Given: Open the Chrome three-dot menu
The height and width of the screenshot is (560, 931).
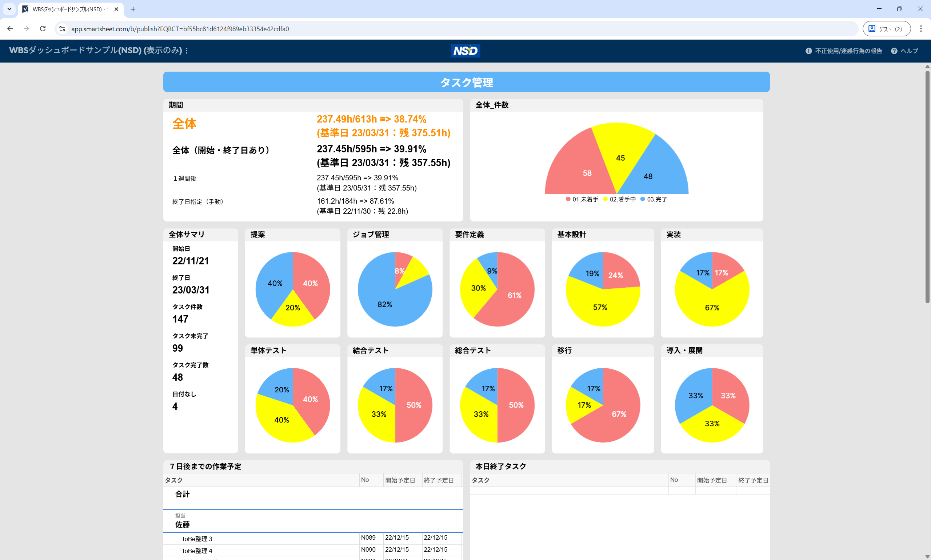Looking at the screenshot, I should (x=920, y=29).
